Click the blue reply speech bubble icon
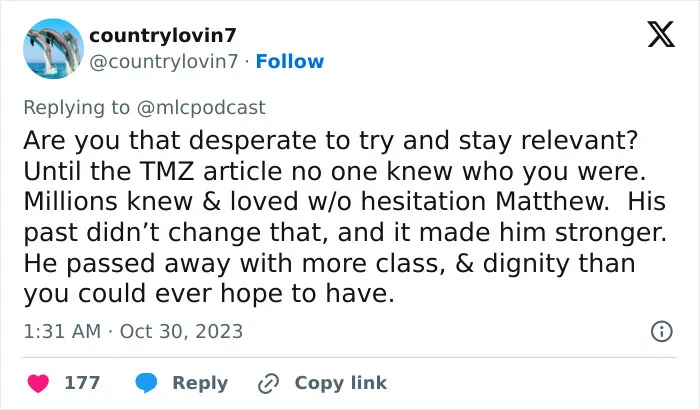The height and width of the screenshot is (410, 700). pos(146,383)
